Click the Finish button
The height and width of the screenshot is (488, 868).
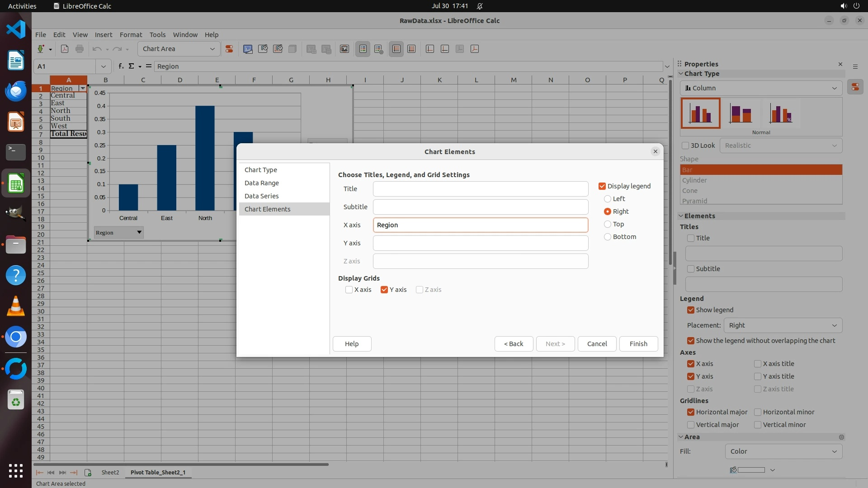638,344
